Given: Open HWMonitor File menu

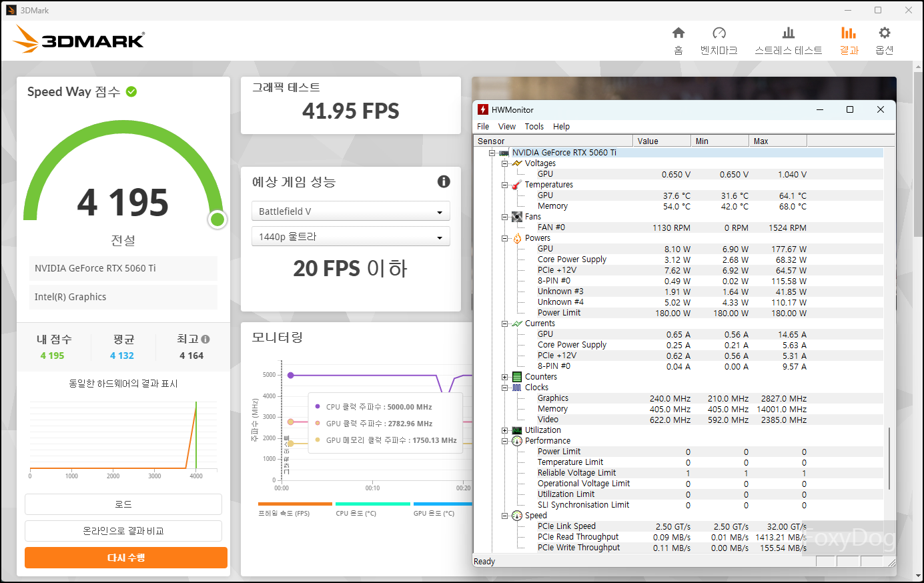Looking at the screenshot, I should pos(483,126).
